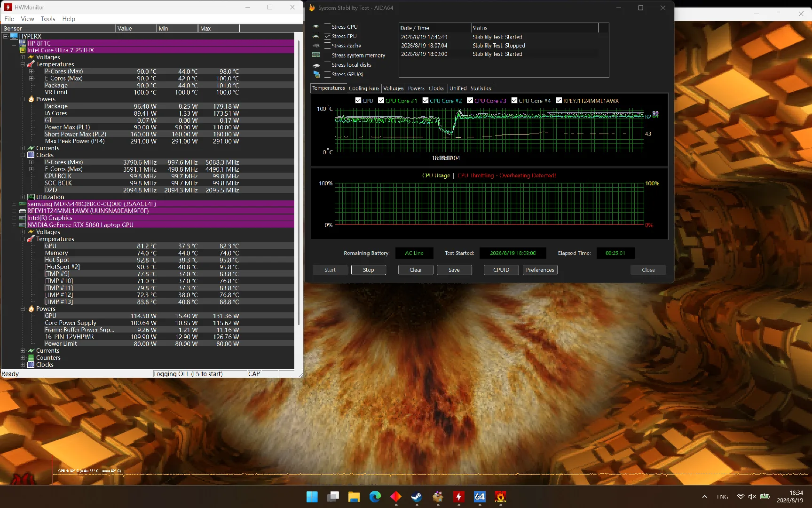This screenshot has height=508, width=812.
Task: Launch Microsoft Edge from the taskbar
Action: (x=375, y=497)
